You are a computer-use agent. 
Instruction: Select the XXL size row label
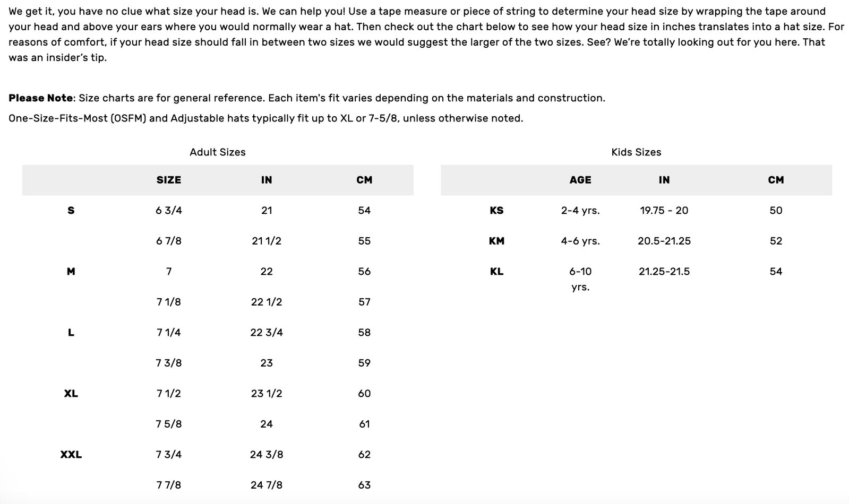(71, 455)
